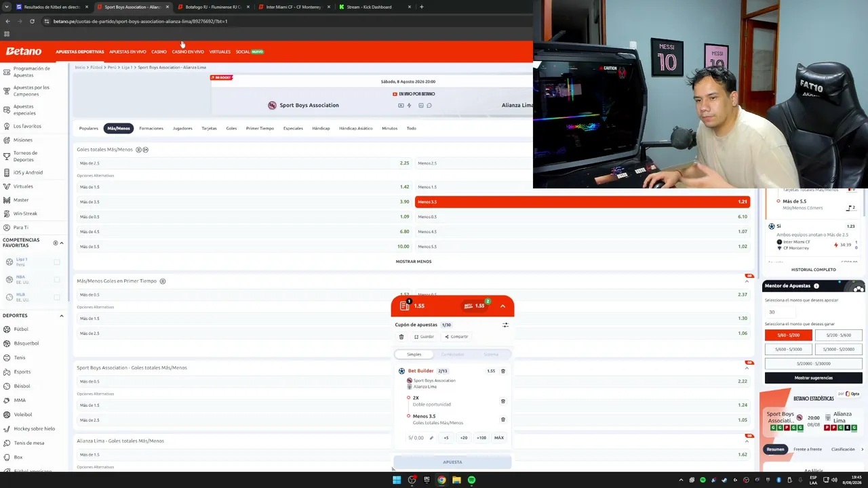Click the Guardar button in bet slip

(x=424, y=337)
